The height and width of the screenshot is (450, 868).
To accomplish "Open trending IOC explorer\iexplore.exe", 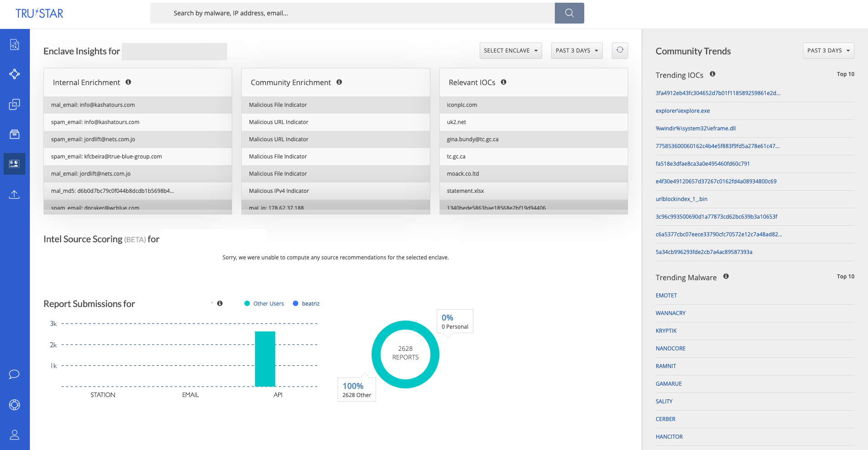I will click(x=683, y=111).
